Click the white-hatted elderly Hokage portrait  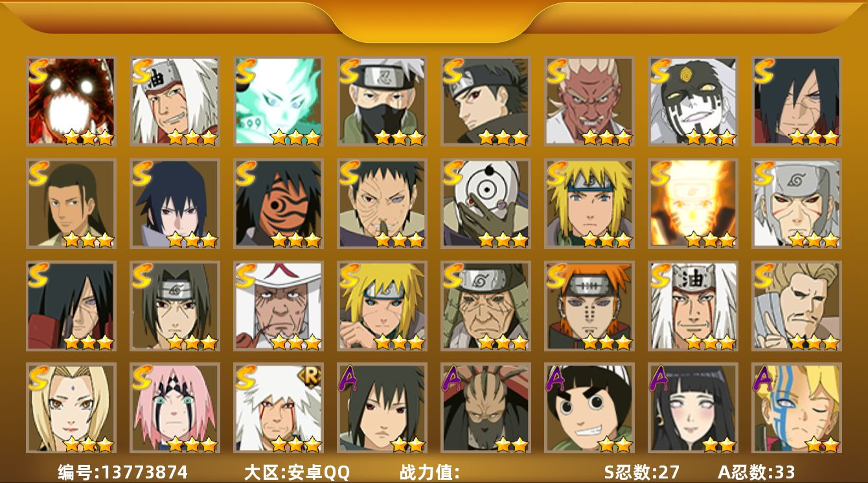278,305
